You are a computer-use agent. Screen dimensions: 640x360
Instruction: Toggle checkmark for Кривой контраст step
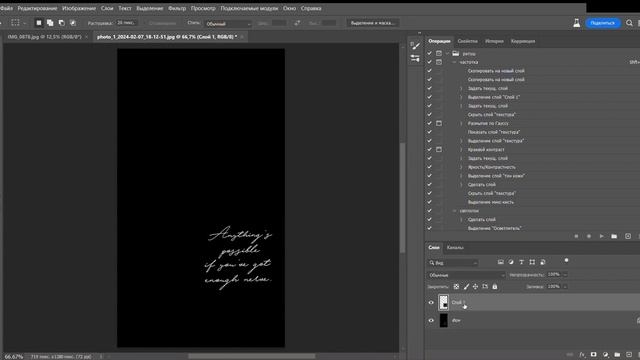pos(429,149)
